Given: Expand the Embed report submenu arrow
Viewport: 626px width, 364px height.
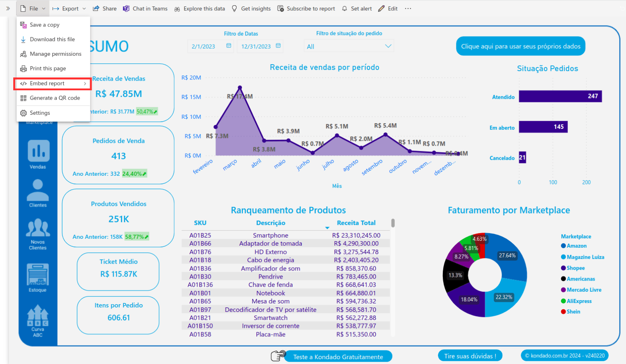Looking at the screenshot, I should click(86, 83).
